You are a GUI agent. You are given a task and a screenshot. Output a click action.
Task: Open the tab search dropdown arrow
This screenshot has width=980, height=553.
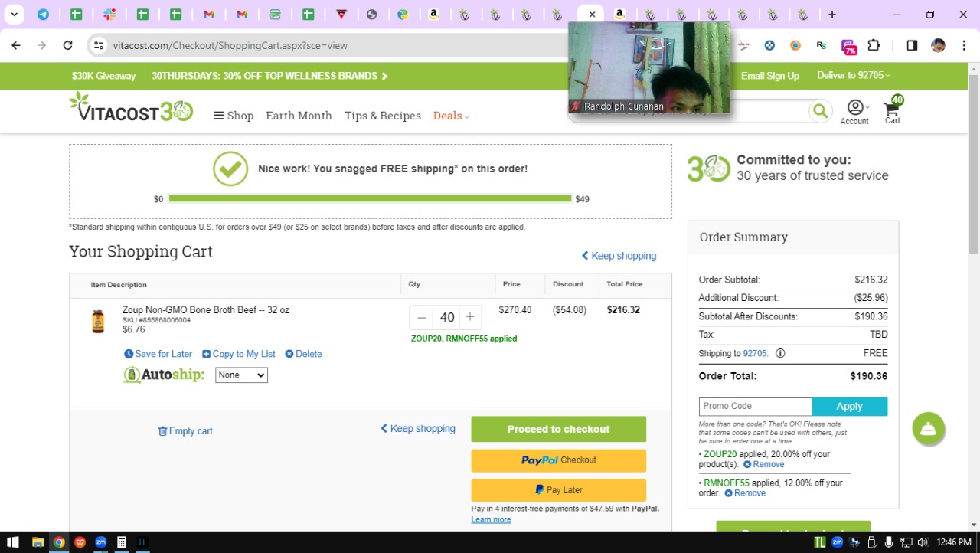[x=14, y=14]
